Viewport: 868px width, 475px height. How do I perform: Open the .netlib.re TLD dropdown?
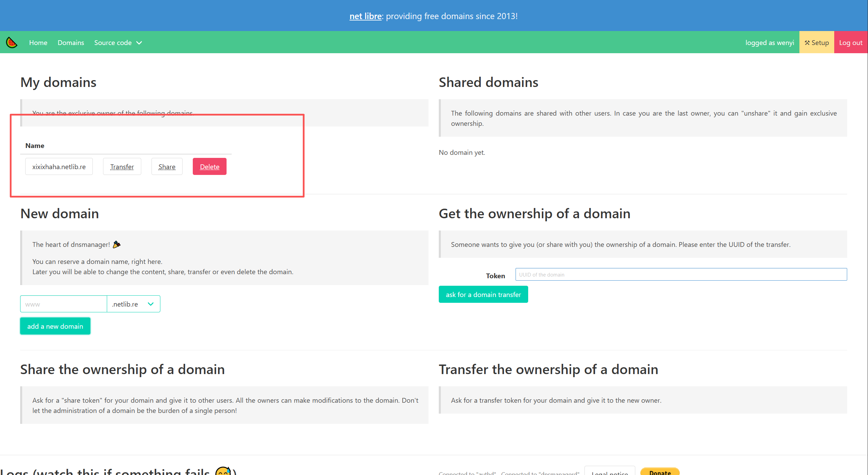[133, 304]
